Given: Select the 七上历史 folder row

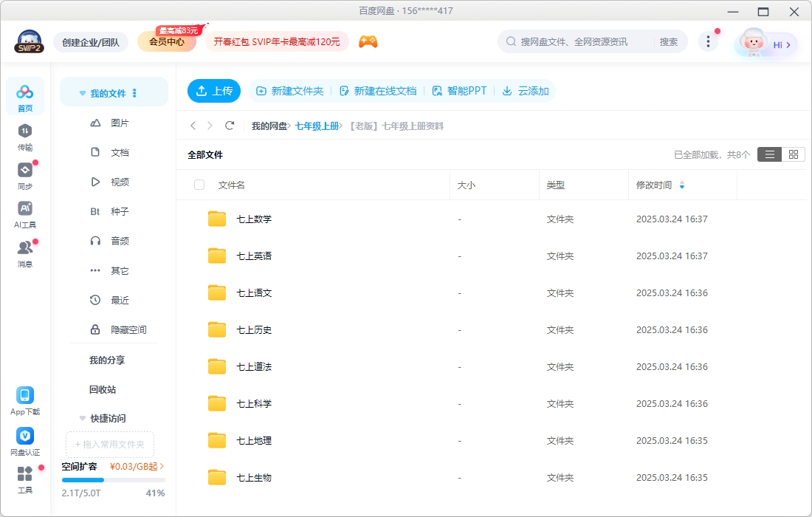Looking at the screenshot, I should pos(492,330).
